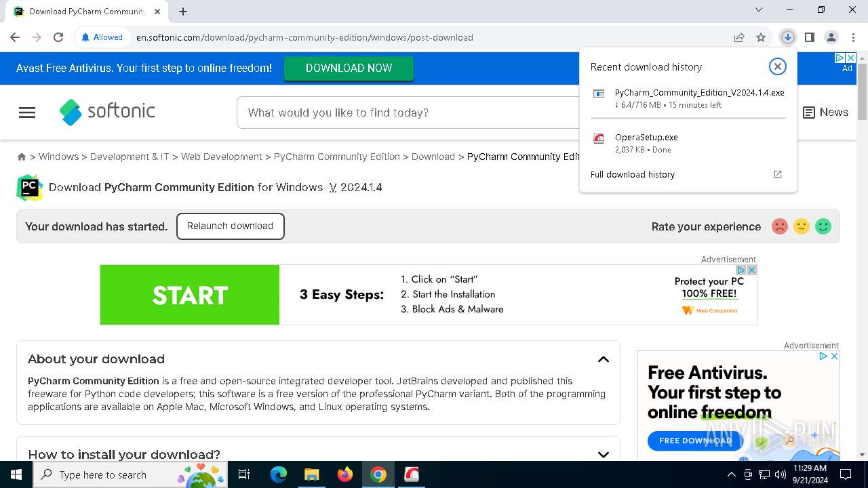
Task: Open the Softonic hamburger menu
Action: tap(27, 113)
